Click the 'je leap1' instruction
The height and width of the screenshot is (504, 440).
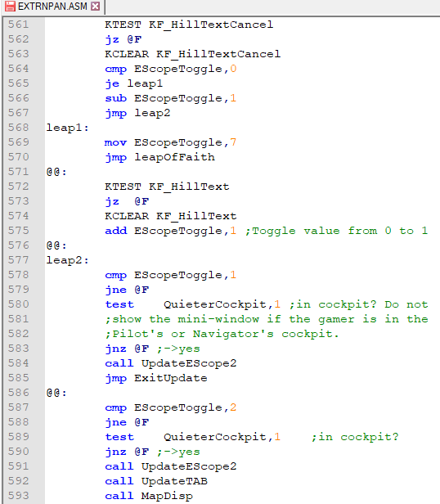click(x=133, y=83)
